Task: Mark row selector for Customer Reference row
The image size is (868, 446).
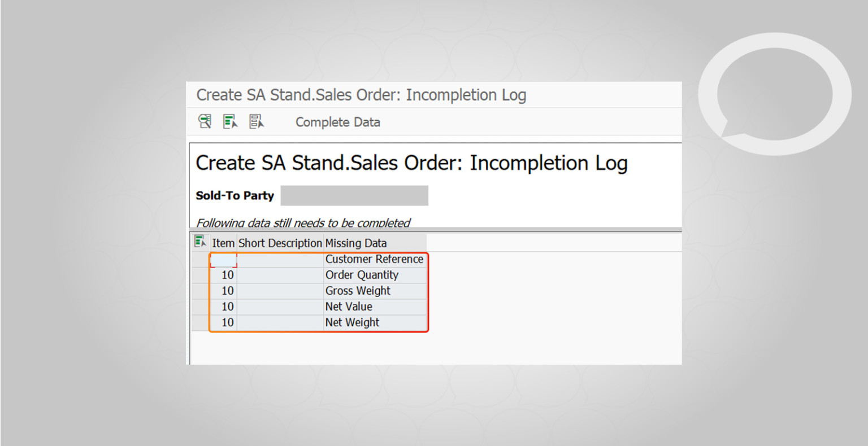Action: tap(201, 259)
